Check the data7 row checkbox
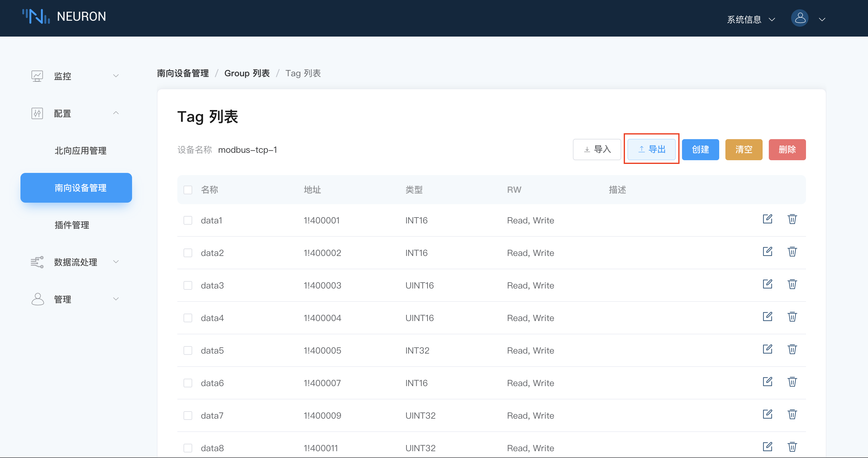 pos(188,416)
